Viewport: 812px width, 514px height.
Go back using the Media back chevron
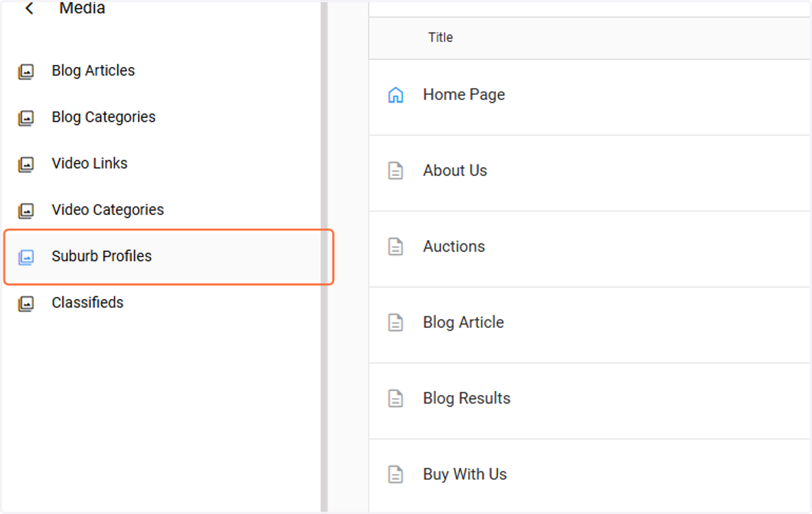pos(28,9)
